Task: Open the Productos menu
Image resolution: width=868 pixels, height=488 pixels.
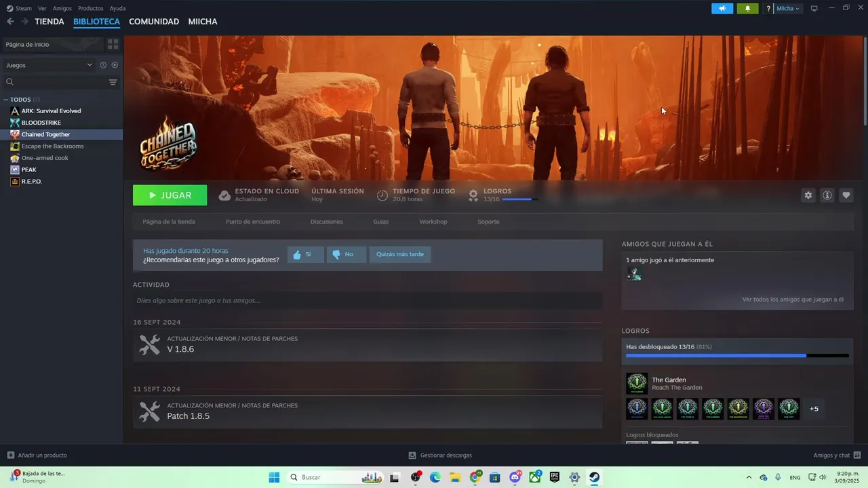Action: tap(91, 8)
